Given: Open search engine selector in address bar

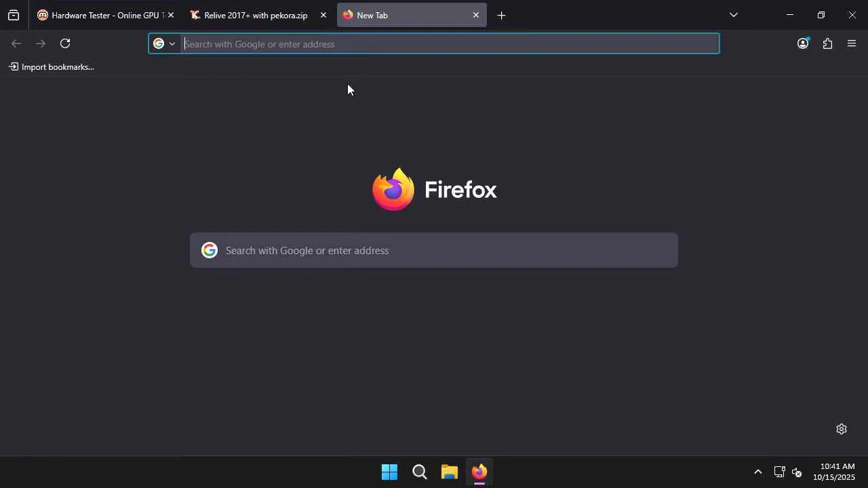Looking at the screenshot, I should pyautogui.click(x=165, y=43).
